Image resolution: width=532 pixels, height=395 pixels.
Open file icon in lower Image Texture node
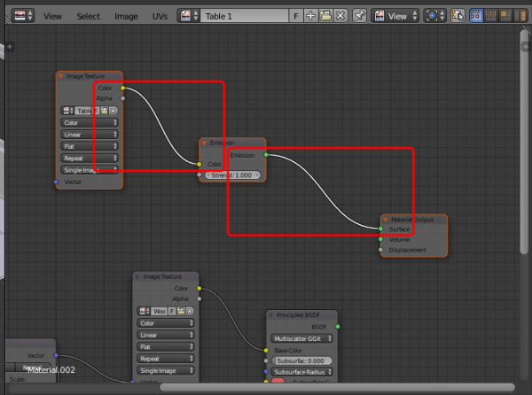181,311
